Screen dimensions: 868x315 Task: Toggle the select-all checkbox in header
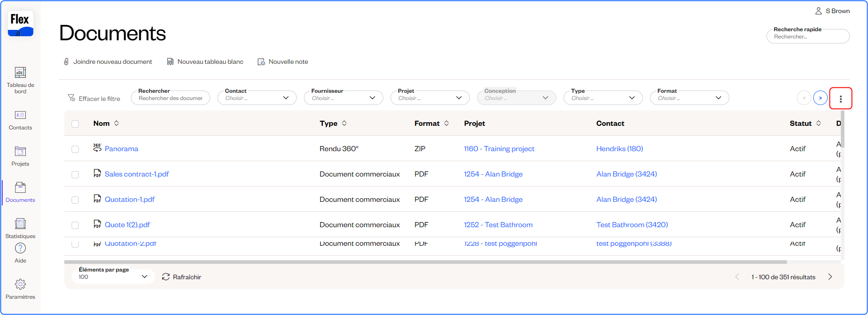[x=75, y=124]
